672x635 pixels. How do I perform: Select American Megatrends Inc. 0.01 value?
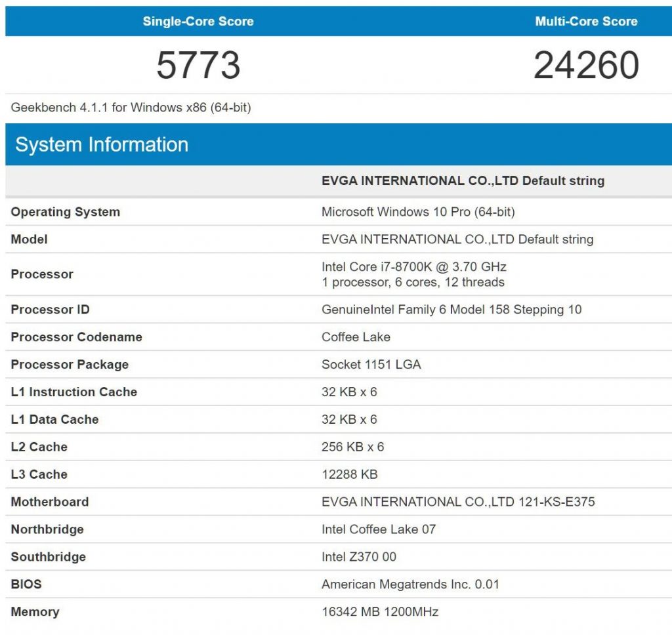click(x=411, y=584)
